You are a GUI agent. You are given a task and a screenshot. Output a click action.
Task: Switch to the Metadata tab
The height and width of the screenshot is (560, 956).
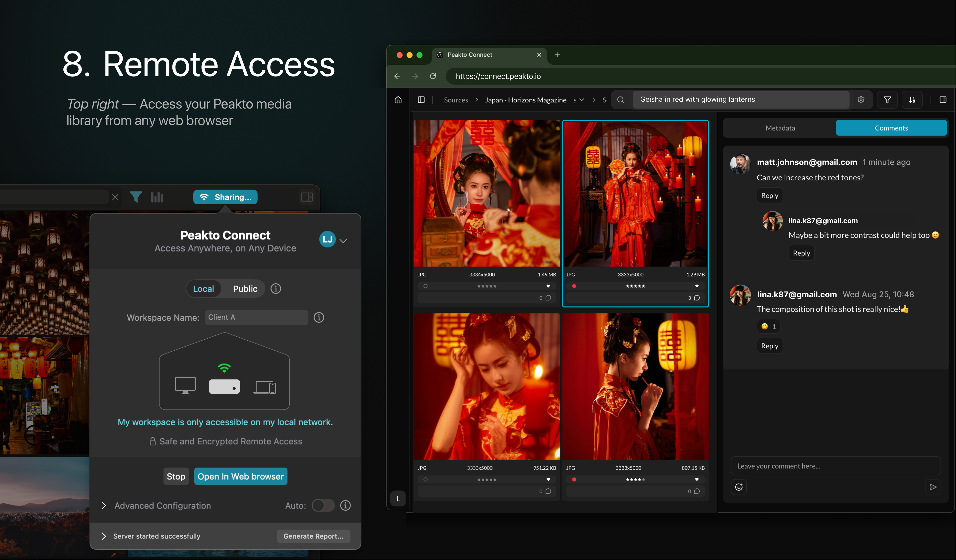coord(780,128)
